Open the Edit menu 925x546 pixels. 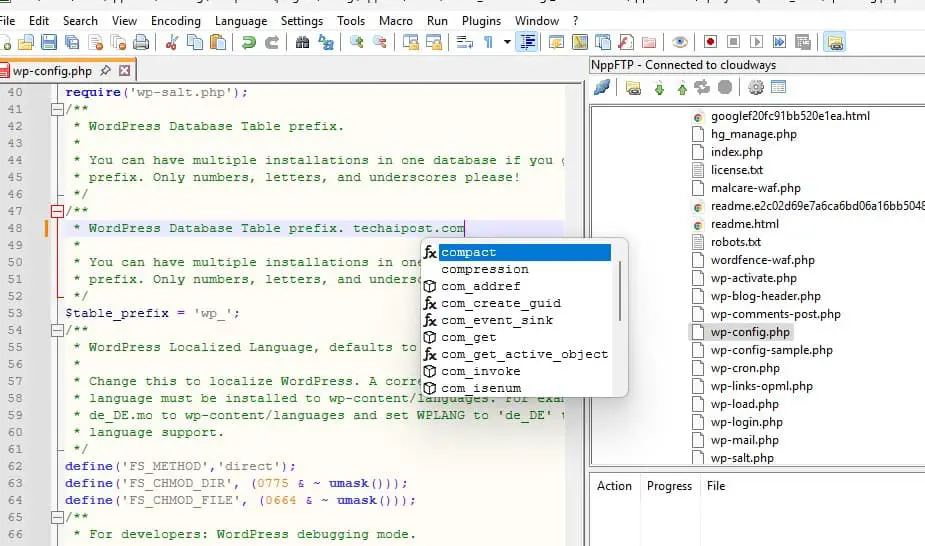(39, 21)
